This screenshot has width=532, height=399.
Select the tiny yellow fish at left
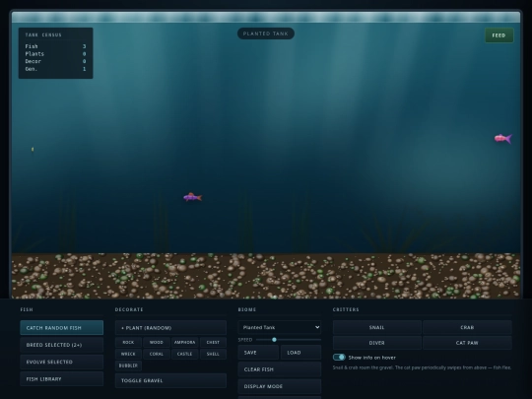33,149
